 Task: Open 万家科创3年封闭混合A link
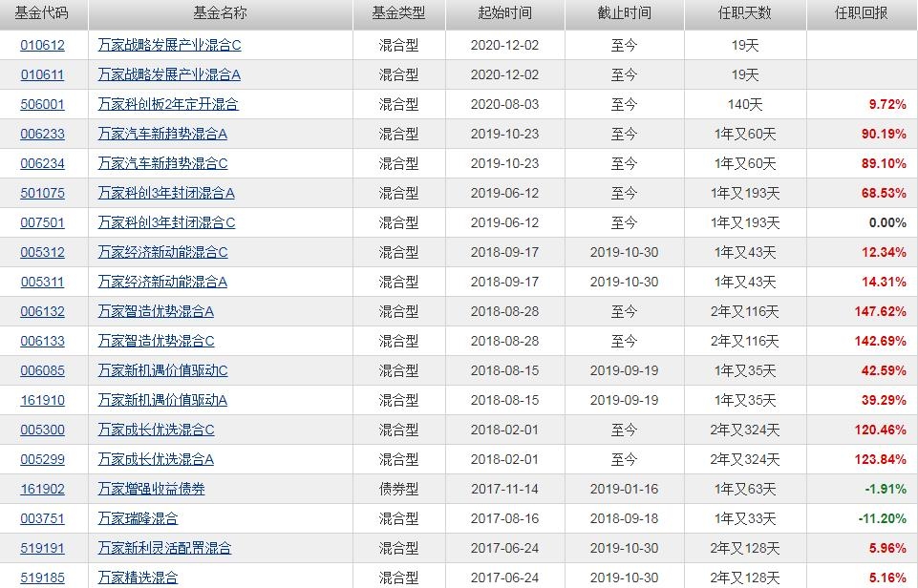166,193
